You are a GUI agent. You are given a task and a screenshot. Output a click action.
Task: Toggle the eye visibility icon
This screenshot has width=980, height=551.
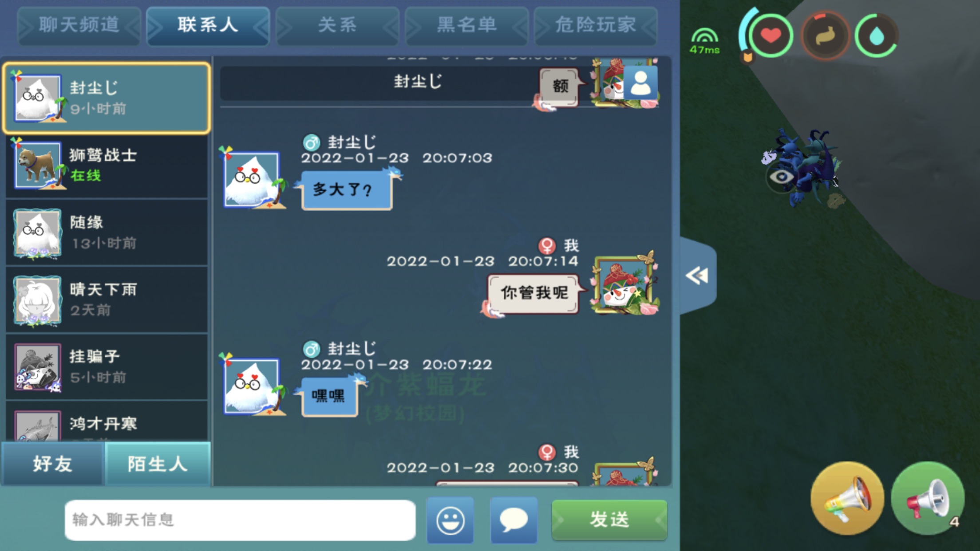(781, 177)
